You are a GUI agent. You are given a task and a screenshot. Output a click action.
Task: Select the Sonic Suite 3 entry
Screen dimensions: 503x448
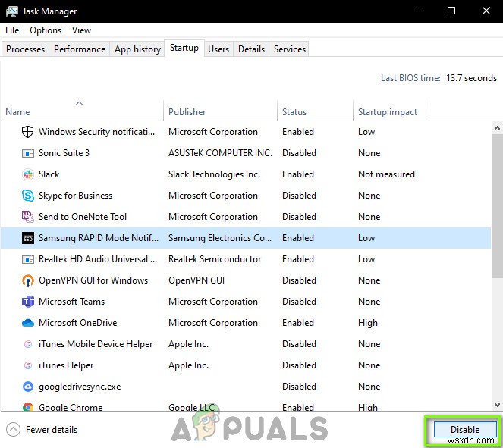click(x=64, y=153)
